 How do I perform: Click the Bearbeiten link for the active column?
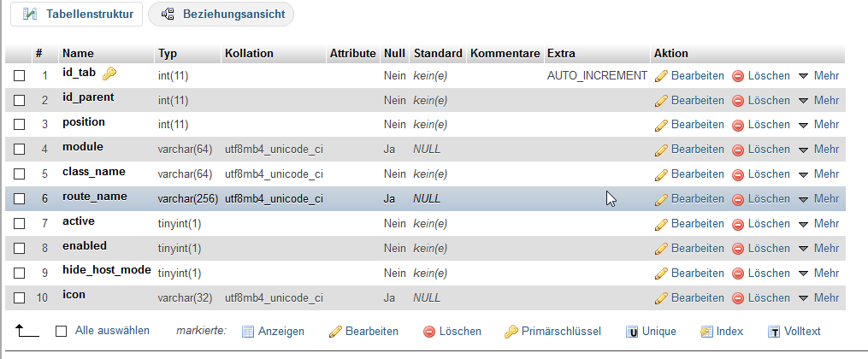pos(697,224)
